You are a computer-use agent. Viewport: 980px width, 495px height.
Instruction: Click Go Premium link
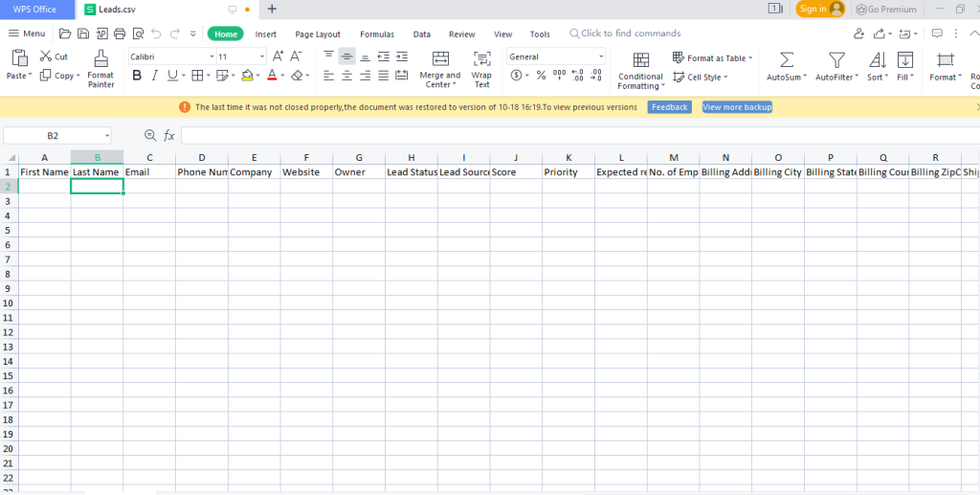pyautogui.click(x=886, y=9)
